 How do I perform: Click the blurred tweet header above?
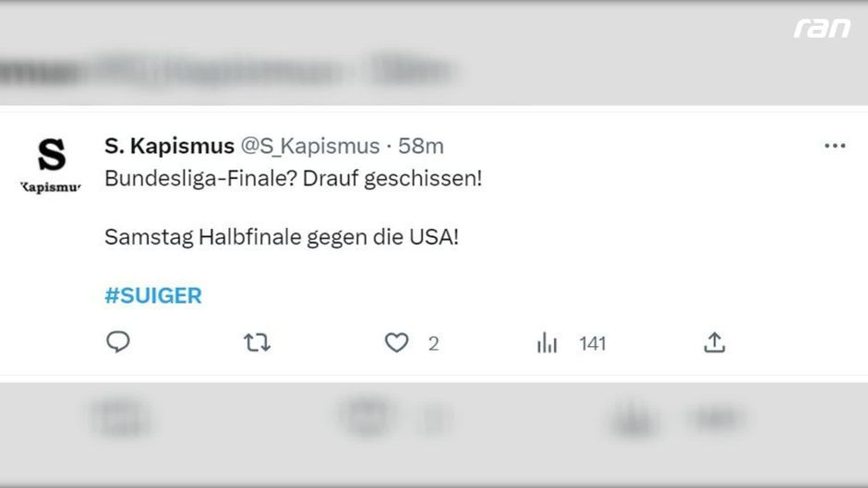click(231, 69)
